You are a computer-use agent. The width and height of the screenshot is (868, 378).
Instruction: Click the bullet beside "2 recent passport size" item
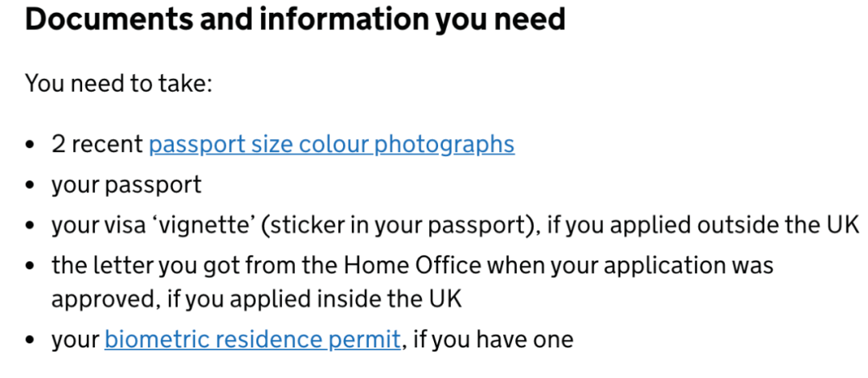click(x=31, y=146)
